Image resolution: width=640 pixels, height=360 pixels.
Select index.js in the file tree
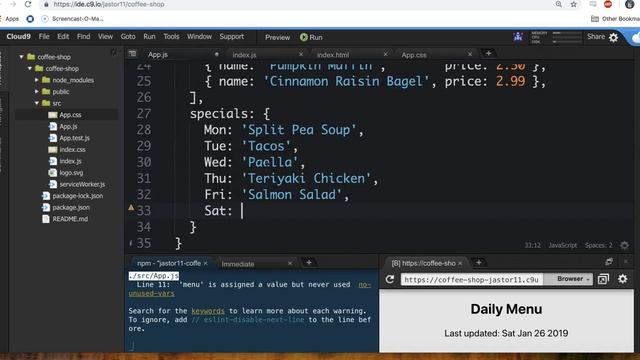click(x=70, y=161)
